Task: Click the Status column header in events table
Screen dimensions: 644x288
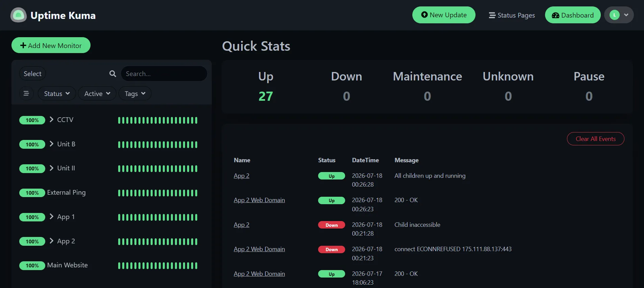Action: point(327,160)
